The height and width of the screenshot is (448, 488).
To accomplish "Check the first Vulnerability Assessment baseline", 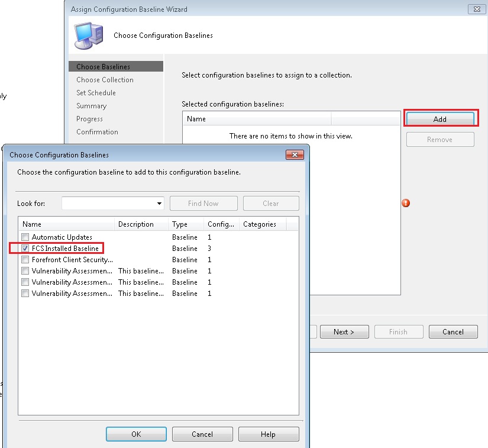I will (25, 271).
